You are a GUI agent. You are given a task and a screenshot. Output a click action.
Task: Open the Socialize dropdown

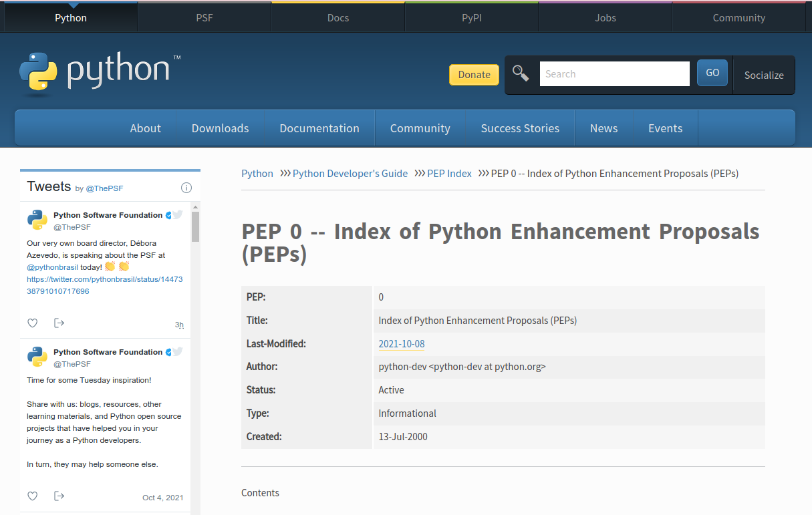click(764, 75)
